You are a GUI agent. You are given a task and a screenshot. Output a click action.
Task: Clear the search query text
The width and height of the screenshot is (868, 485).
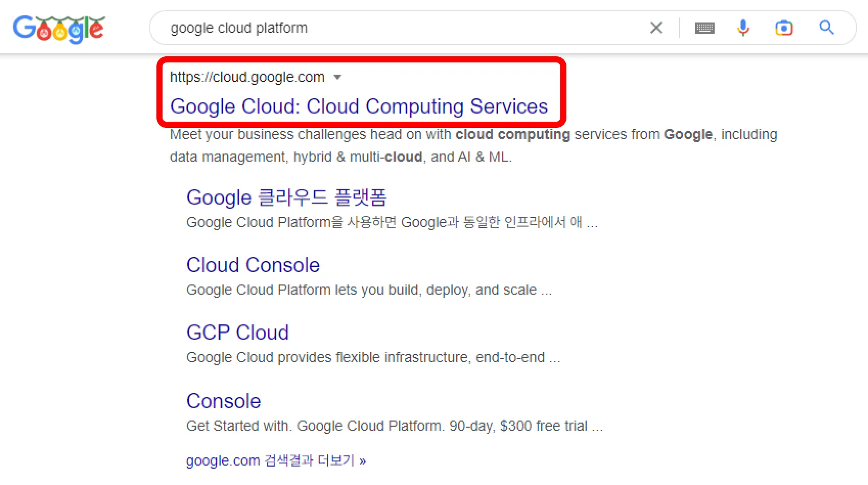(x=656, y=28)
